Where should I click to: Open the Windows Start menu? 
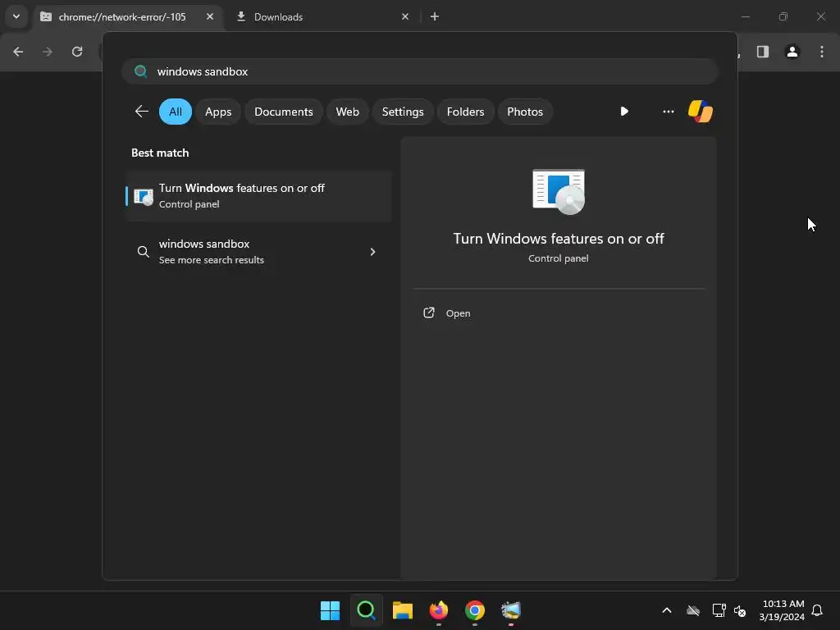[330, 610]
